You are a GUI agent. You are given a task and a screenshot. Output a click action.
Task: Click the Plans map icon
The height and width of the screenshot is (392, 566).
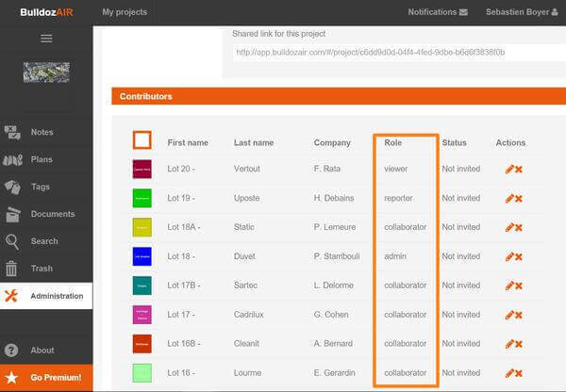(12, 159)
